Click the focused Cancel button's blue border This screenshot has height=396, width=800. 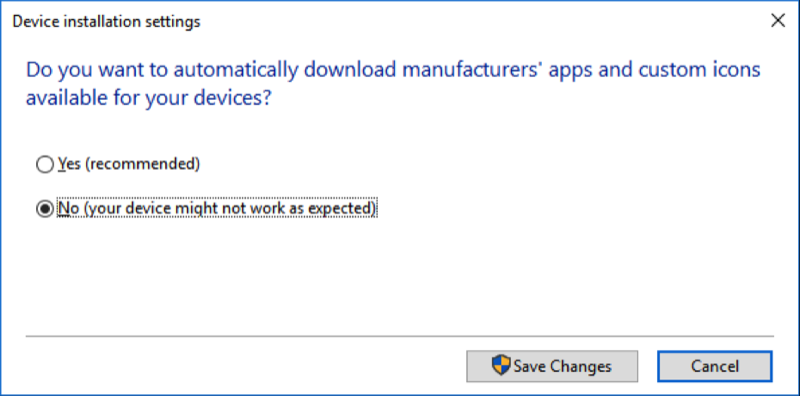(714, 352)
